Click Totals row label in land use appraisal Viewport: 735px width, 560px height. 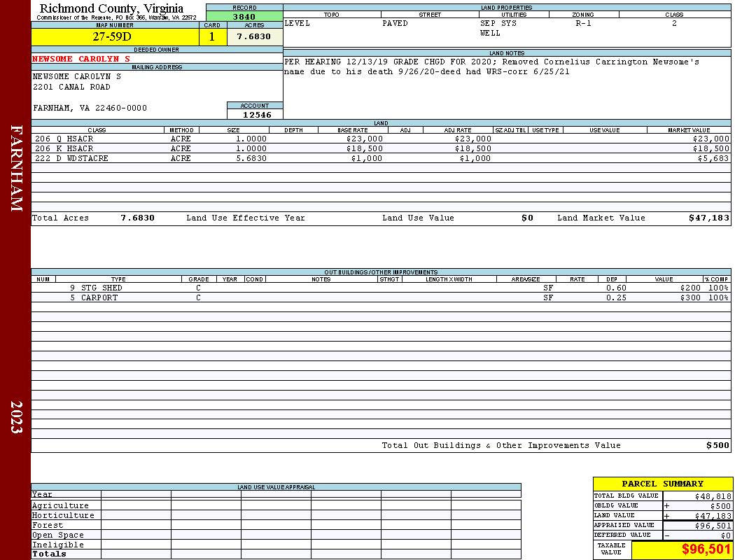[x=49, y=554]
